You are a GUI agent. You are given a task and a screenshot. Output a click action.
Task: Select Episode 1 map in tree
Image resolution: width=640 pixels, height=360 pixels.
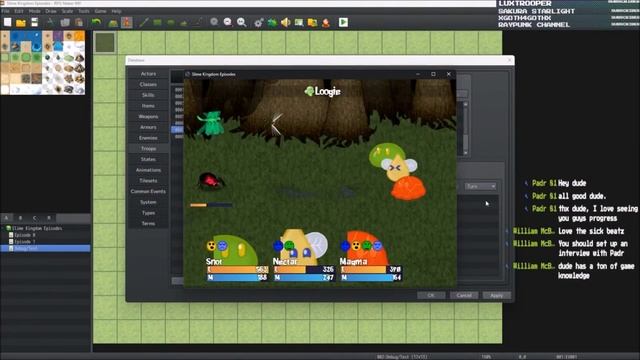pyautogui.click(x=24, y=242)
